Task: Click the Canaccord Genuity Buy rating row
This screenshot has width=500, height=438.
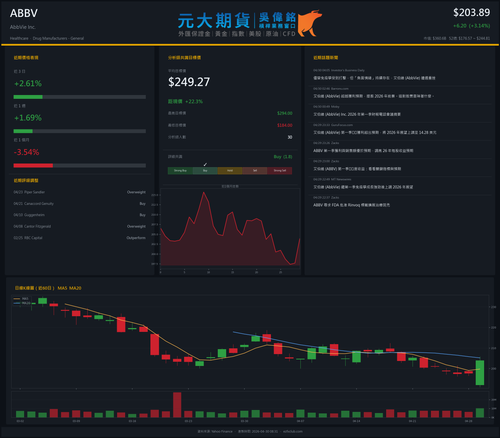Action: (79, 203)
